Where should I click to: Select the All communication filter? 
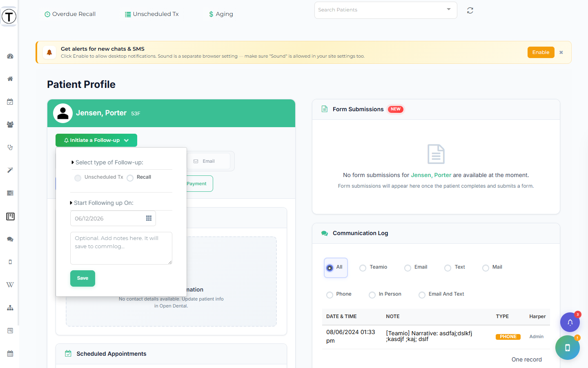[x=330, y=268]
